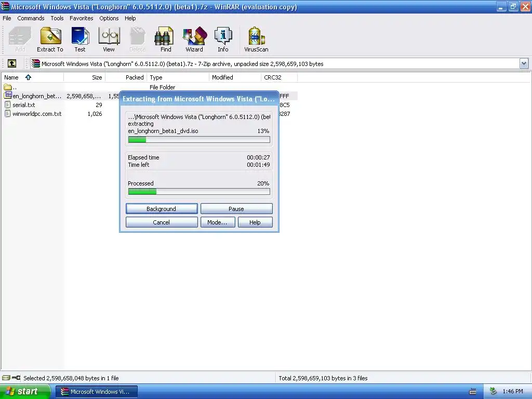The image size is (532, 399).
Task: Sort file list by Size column
Action: (x=85, y=77)
